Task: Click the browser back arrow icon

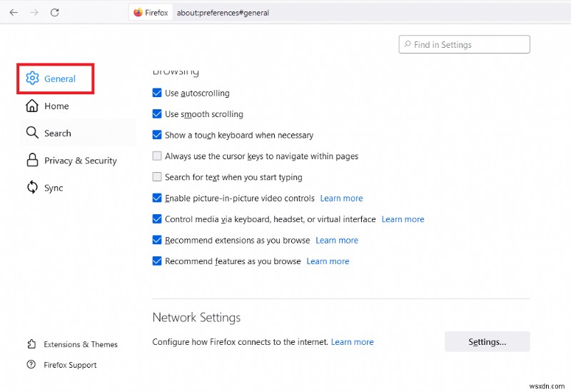Action: tap(14, 13)
